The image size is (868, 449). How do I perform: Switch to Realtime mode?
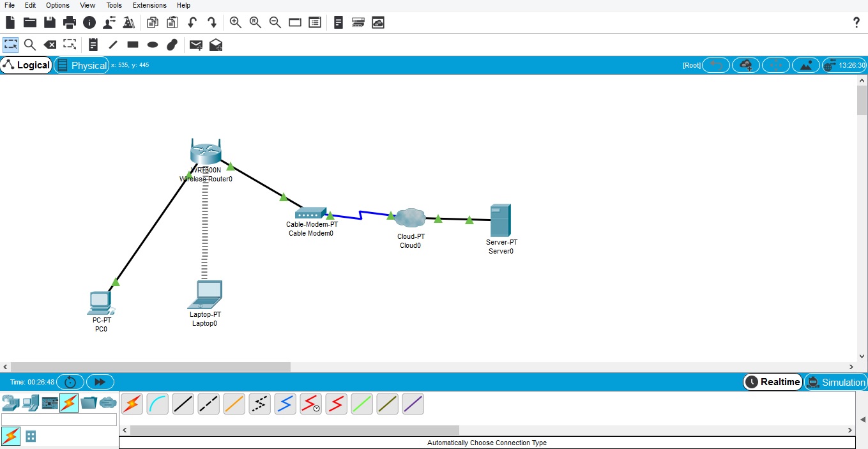coord(773,382)
